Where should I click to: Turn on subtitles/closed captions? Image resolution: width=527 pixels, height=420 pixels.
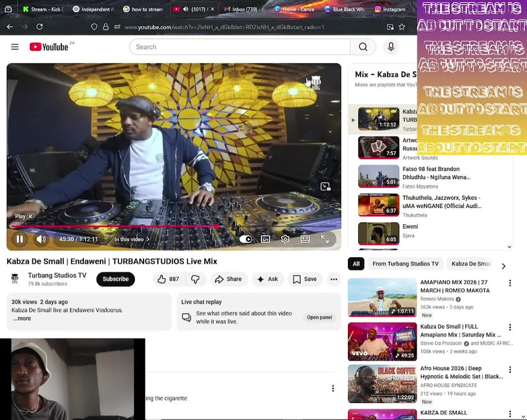[266, 239]
